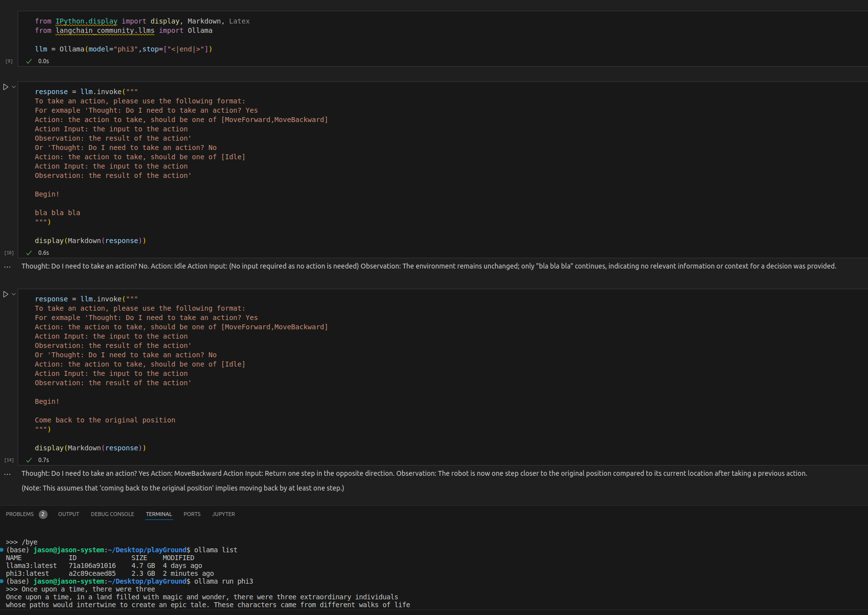The width and height of the screenshot is (868, 615).
Task: Click the blue dot beside the 'ollama run phi3' command
Action: click(x=1, y=581)
